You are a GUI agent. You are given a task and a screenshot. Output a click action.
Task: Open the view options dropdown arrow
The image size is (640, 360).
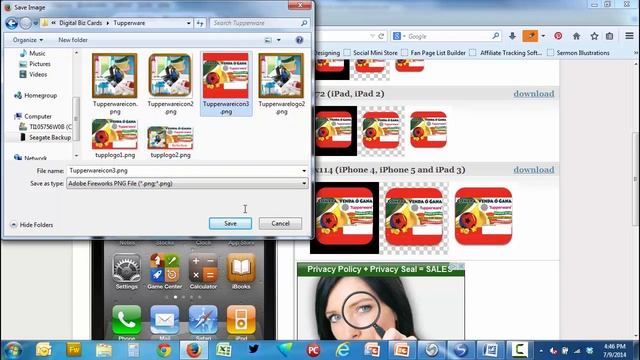point(279,40)
